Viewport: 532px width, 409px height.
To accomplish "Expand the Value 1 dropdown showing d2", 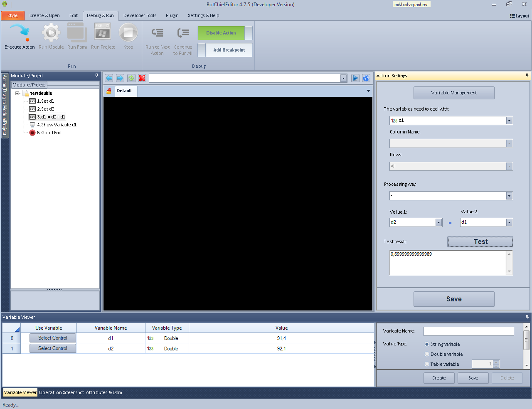I will tap(438, 222).
